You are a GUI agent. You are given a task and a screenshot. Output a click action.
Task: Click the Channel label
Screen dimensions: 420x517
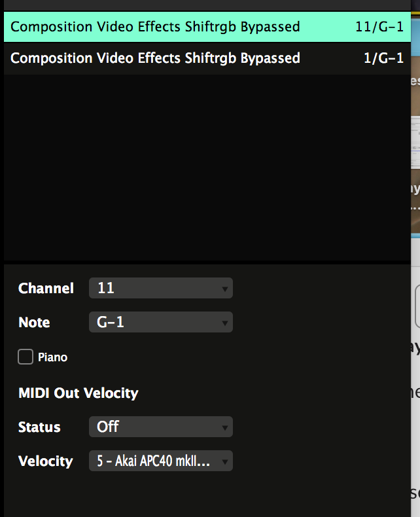click(46, 288)
